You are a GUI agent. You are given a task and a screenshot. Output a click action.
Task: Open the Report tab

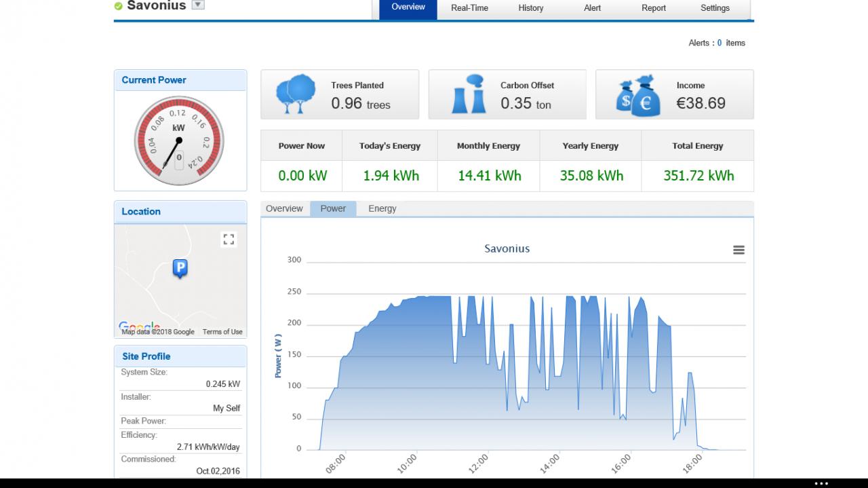pos(654,8)
